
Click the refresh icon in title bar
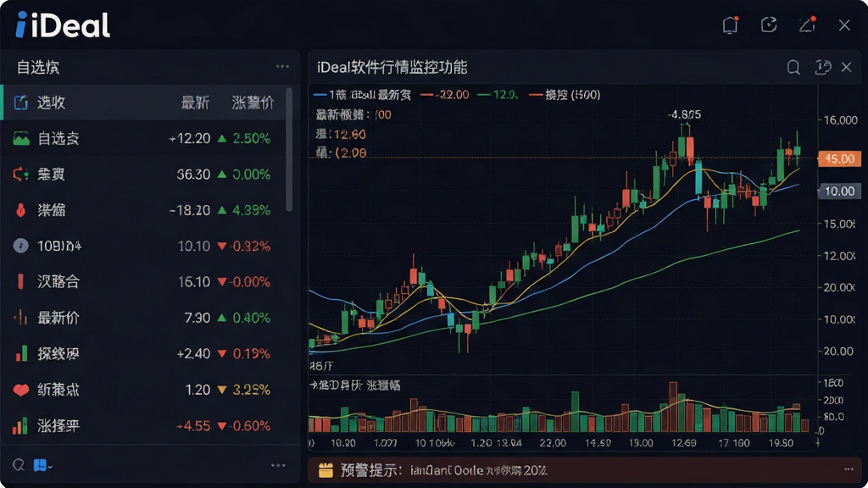(x=769, y=25)
